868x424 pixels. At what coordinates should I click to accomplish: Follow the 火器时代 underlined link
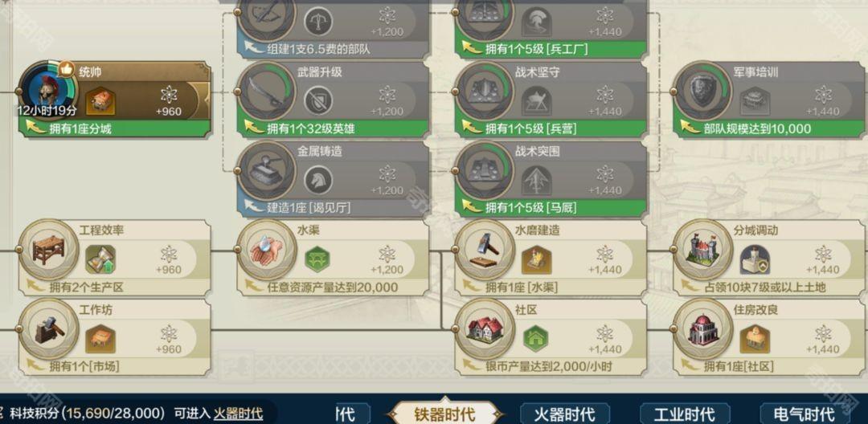[x=238, y=414]
